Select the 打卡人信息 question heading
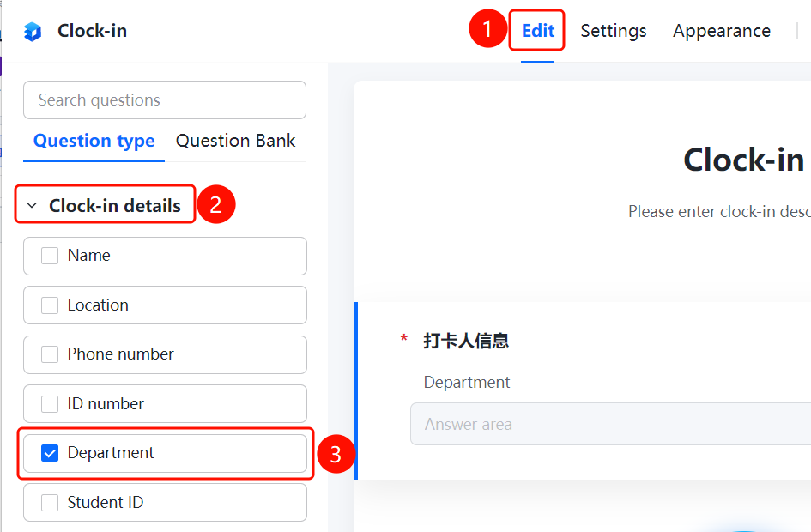 (466, 341)
